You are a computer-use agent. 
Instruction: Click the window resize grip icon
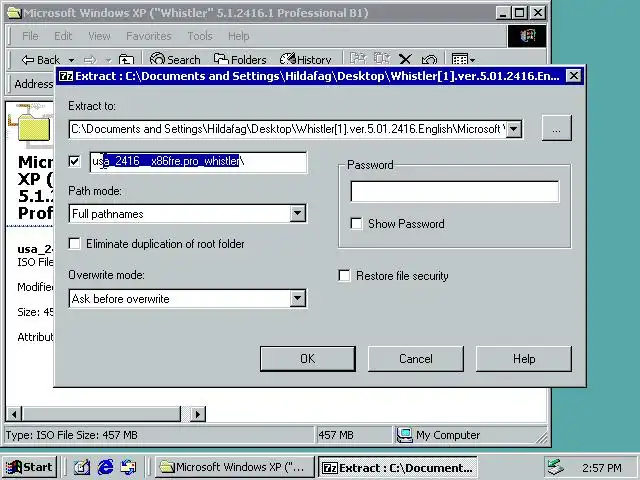point(542,438)
